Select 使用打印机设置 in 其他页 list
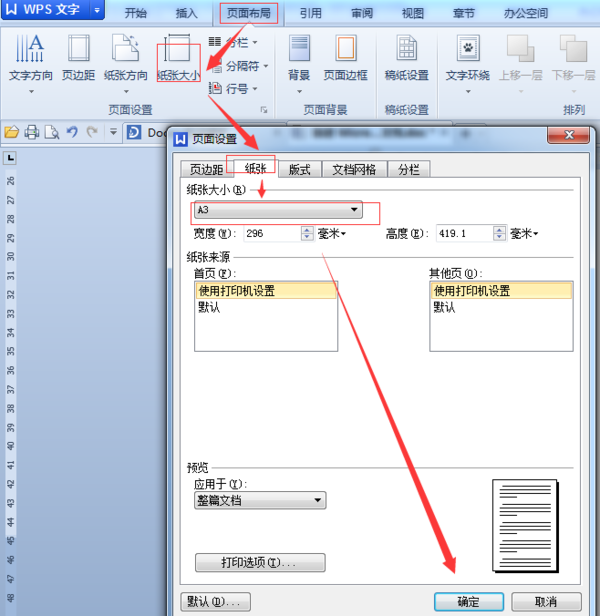Image resolution: width=600 pixels, height=616 pixels. click(x=501, y=291)
